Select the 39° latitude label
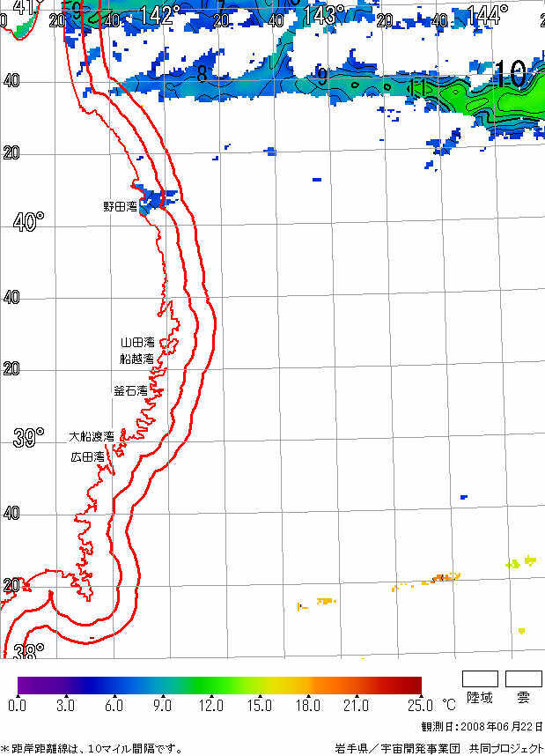 click(28, 439)
